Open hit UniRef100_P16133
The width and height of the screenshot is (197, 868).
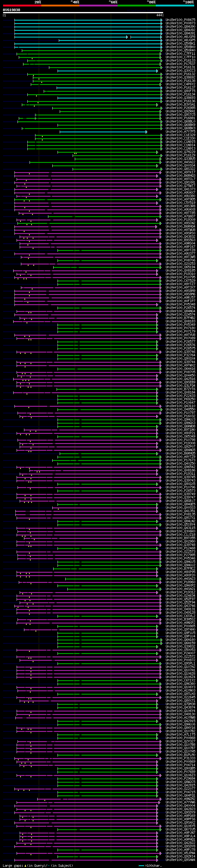(180, 61)
